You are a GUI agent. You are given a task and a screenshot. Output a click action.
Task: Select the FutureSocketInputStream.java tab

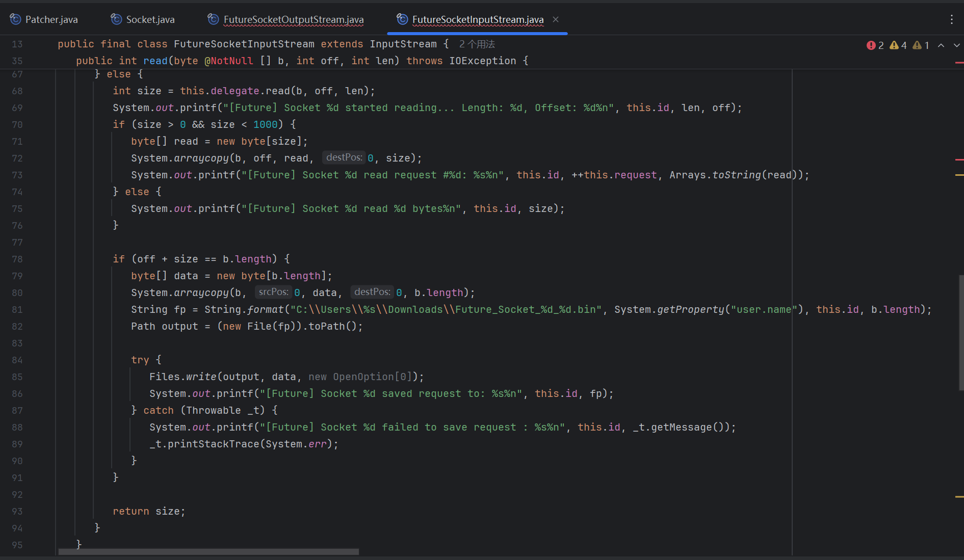(x=478, y=19)
